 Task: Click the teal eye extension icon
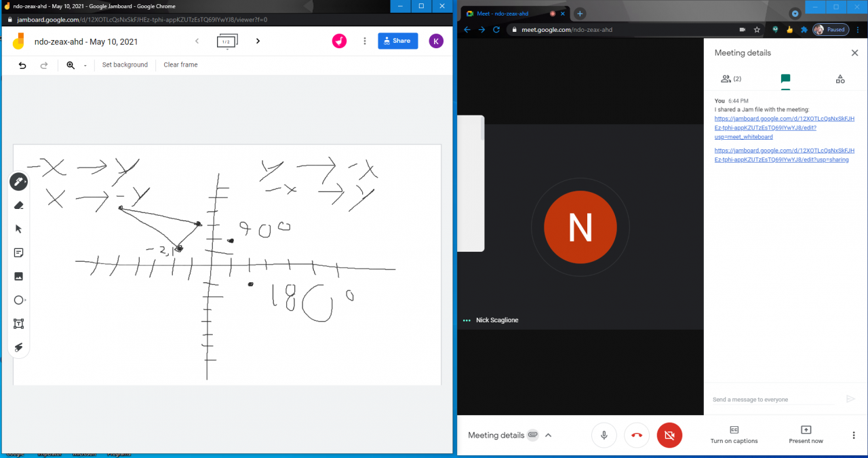(x=776, y=30)
